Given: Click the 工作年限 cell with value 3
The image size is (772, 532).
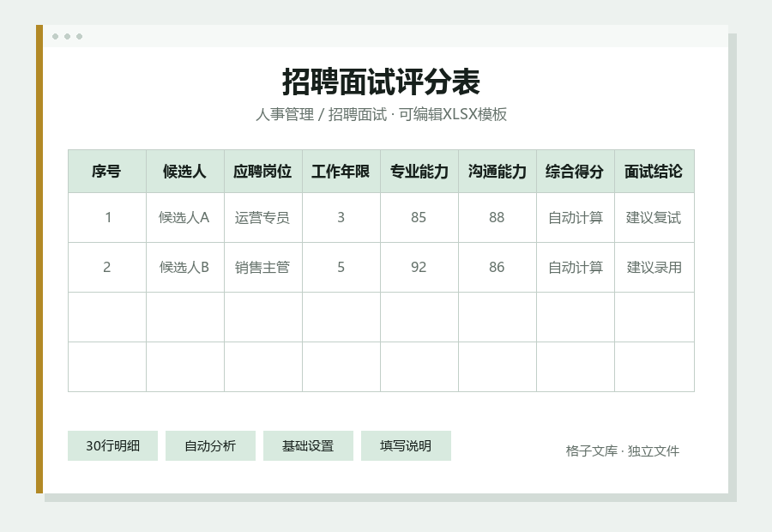Looking at the screenshot, I should pos(341,217).
